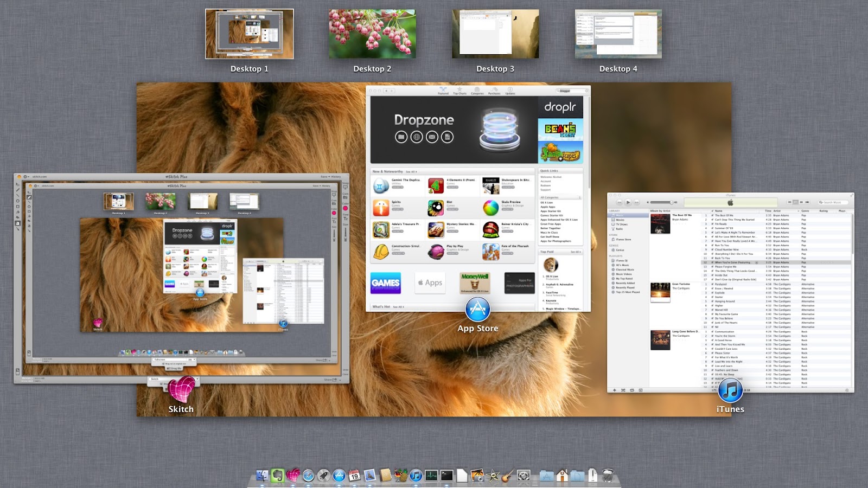Viewport: 868px width, 488px height.
Task: Open Safari from the Dock
Action: coord(308,474)
